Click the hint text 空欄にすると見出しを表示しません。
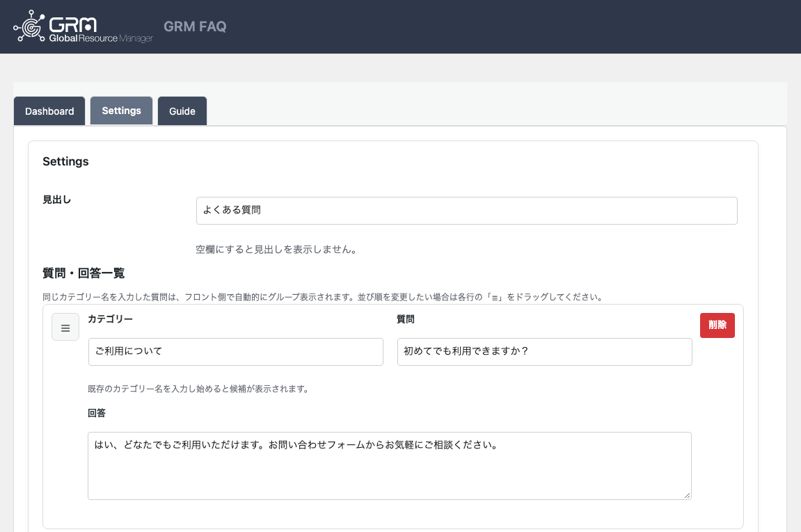This screenshot has height=532, width=801. (276, 250)
